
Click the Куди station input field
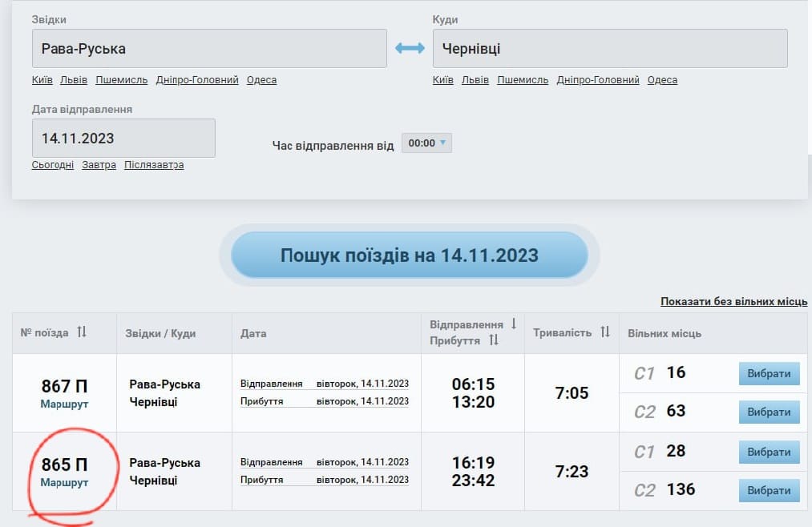(610, 49)
